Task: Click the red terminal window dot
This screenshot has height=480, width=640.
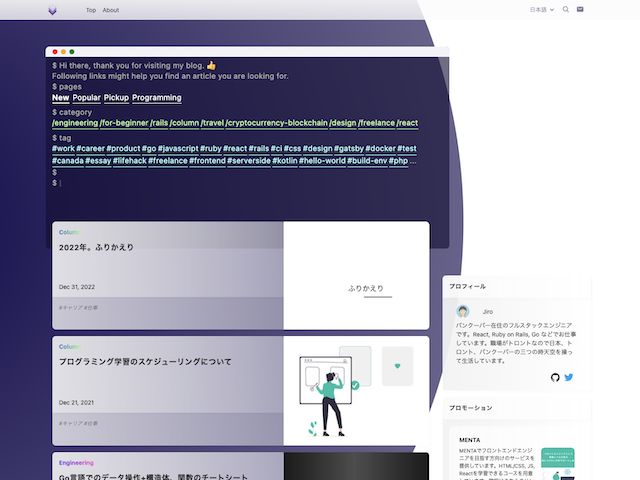Action: coord(55,51)
